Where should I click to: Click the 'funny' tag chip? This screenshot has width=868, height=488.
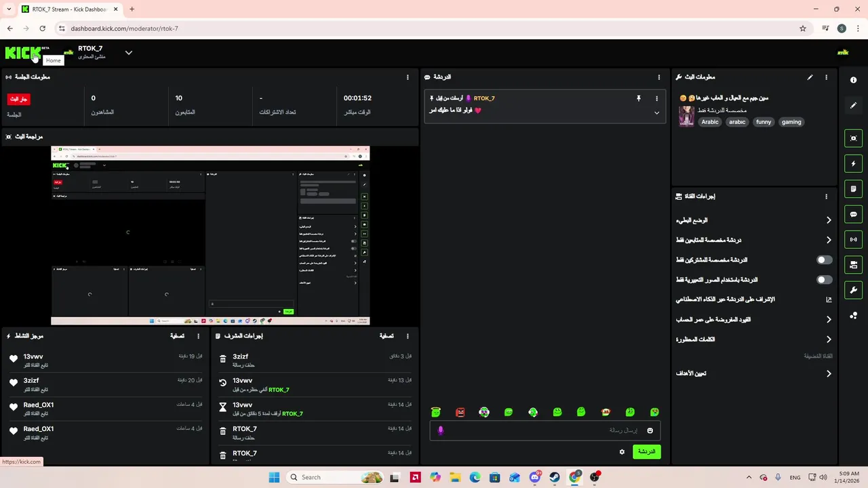click(x=764, y=122)
